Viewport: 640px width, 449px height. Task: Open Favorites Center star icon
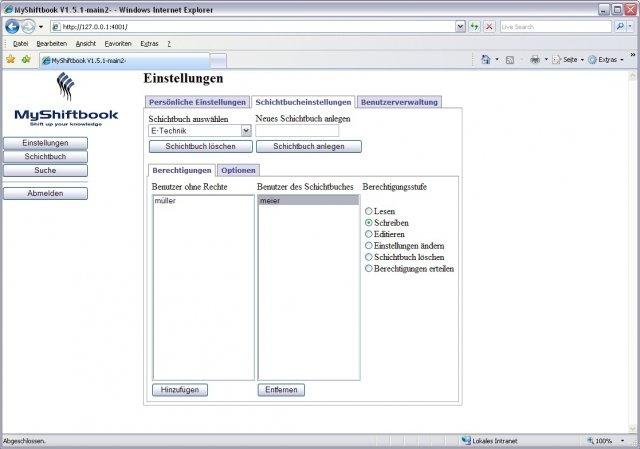[x=11, y=60]
